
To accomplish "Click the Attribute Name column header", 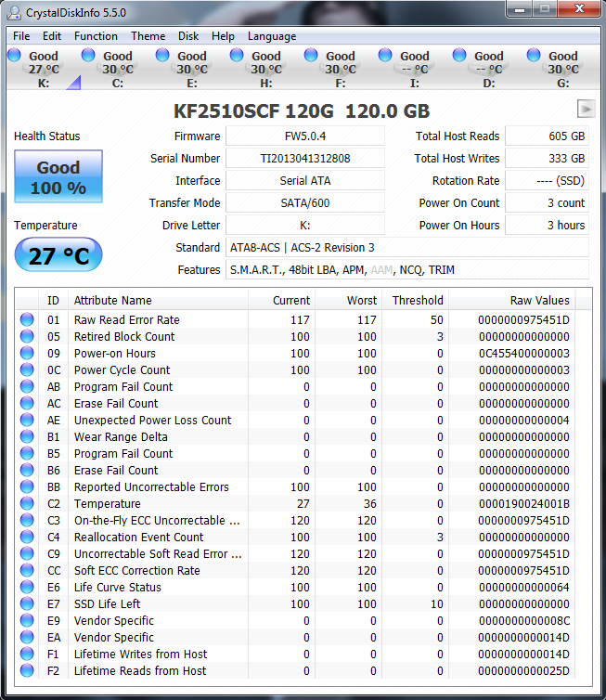I will (112, 301).
